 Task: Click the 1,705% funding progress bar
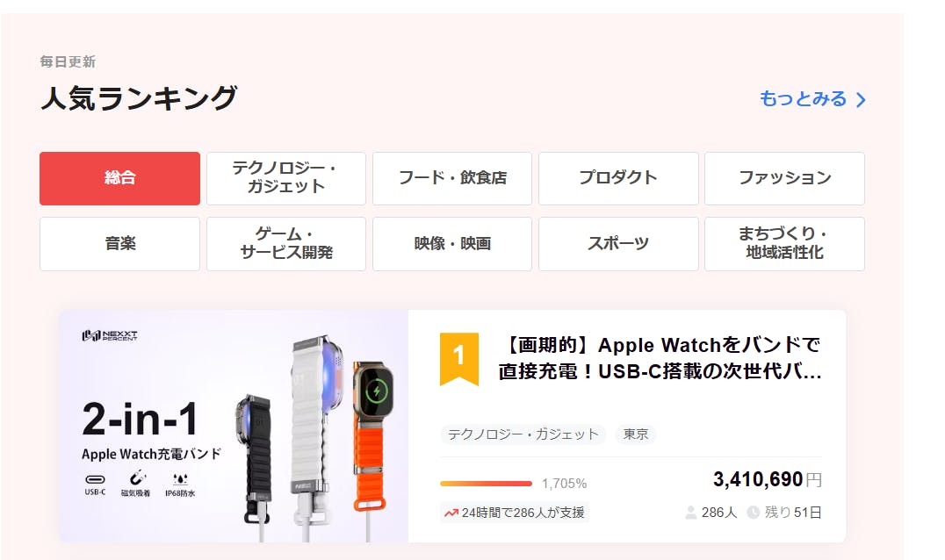pos(486,484)
